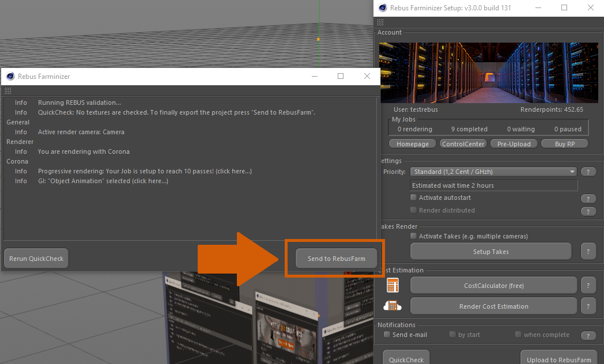Viewport: 604px width, 364px height.
Task: Click the calculator icon beside CostCalculator
Action: (x=392, y=286)
